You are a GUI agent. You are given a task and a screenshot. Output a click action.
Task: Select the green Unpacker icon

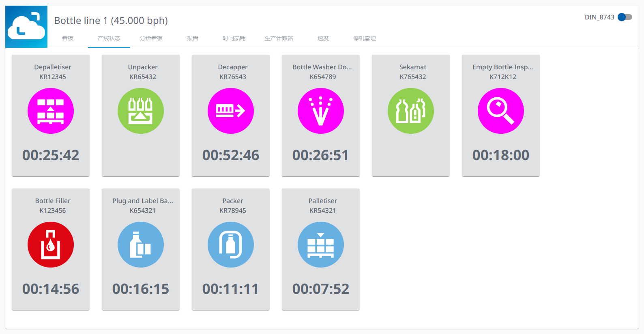[x=141, y=111]
